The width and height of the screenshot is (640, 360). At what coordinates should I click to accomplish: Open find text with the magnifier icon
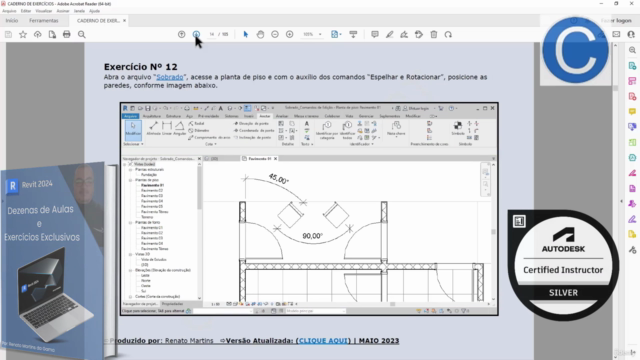tap(82, 35)
